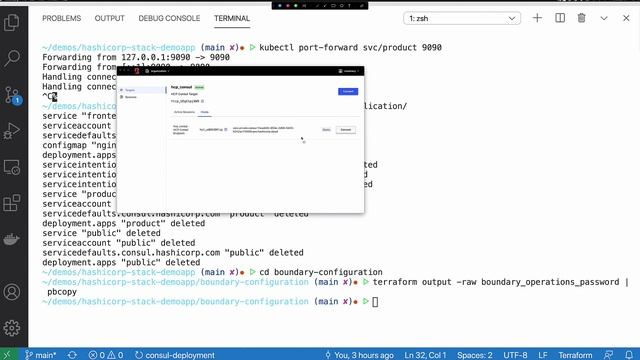Click the blue Connect button in Boundary window
This screenshot has width=640, height=360.
click(x=348, y=91)
